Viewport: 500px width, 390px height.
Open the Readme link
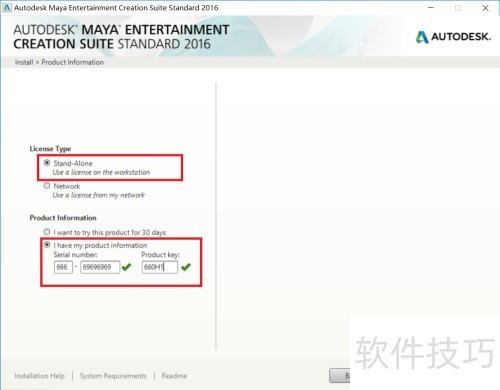tap(174, 376)
